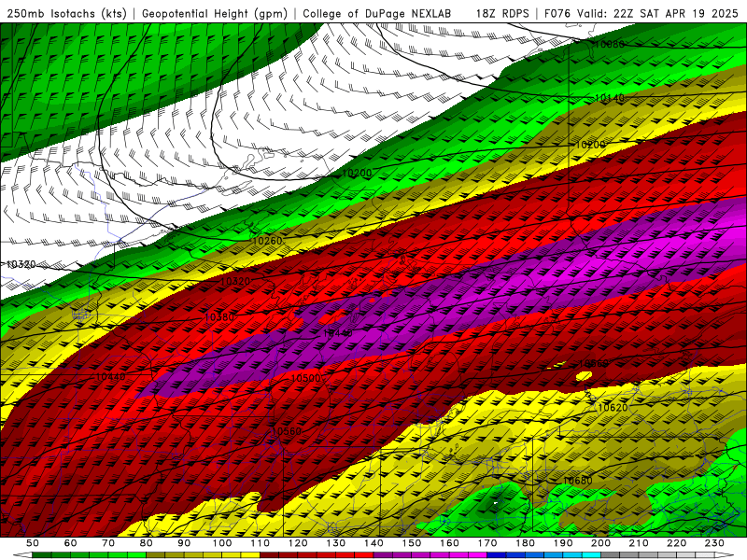Click the olive swatch under 80
Image resolution: width=747 pixels, height=560 pixels.
[x=156, y=555]
